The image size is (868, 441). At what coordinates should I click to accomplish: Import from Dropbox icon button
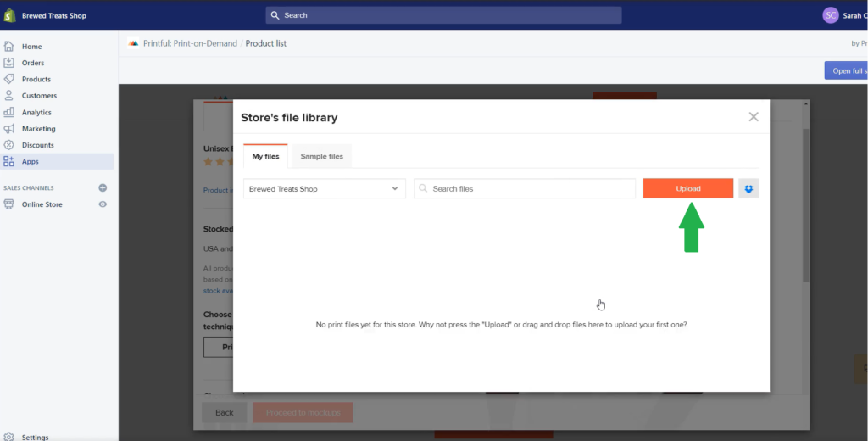[749, 188]
